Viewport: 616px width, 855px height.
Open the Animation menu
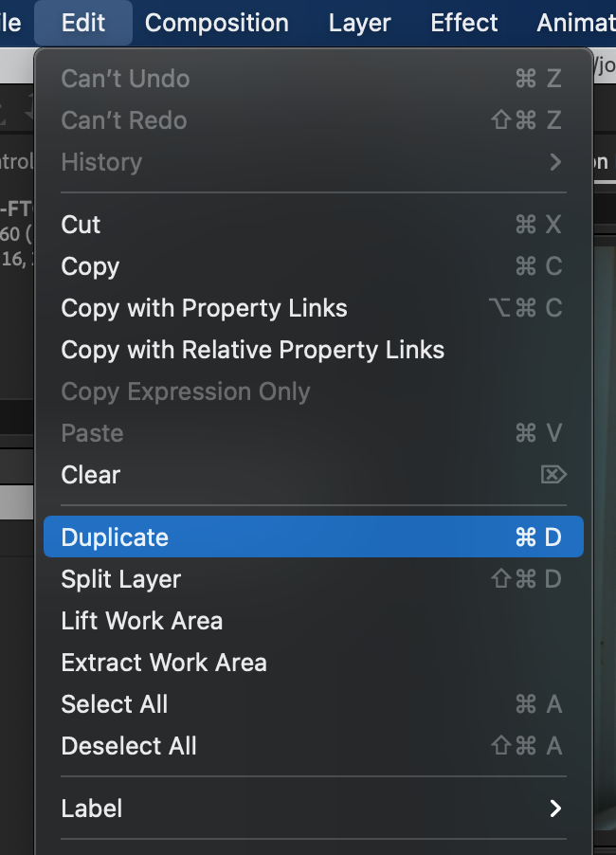[576, 23]
